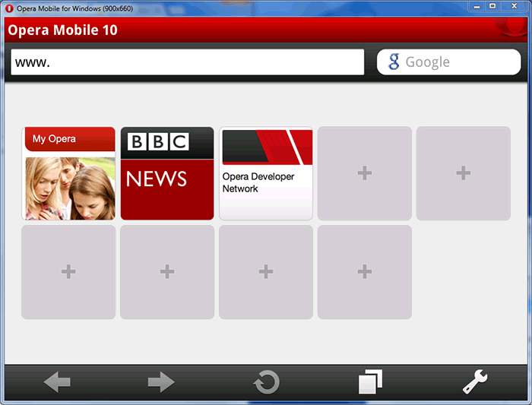Open the tabs overview icon
The width and height of the screenshot is (532, 405).
370,382
